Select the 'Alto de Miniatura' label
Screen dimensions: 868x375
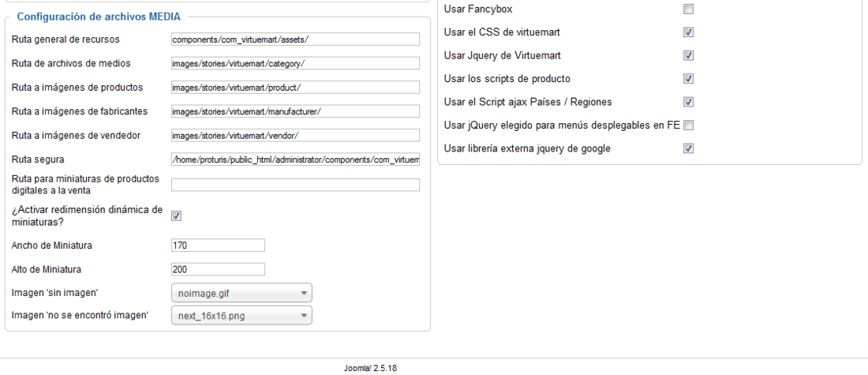[47, 269]
